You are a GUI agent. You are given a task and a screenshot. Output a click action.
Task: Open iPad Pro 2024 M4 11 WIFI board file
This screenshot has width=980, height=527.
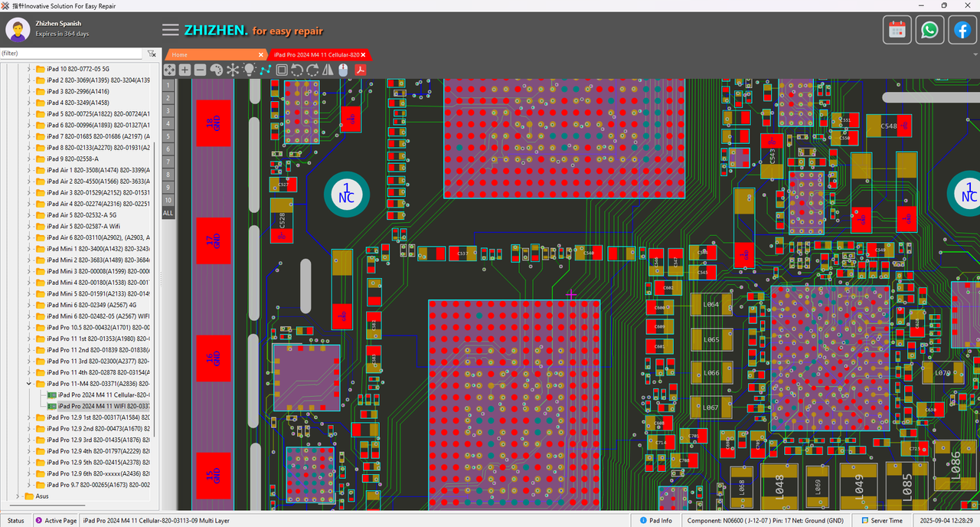(x=103, y=406)
